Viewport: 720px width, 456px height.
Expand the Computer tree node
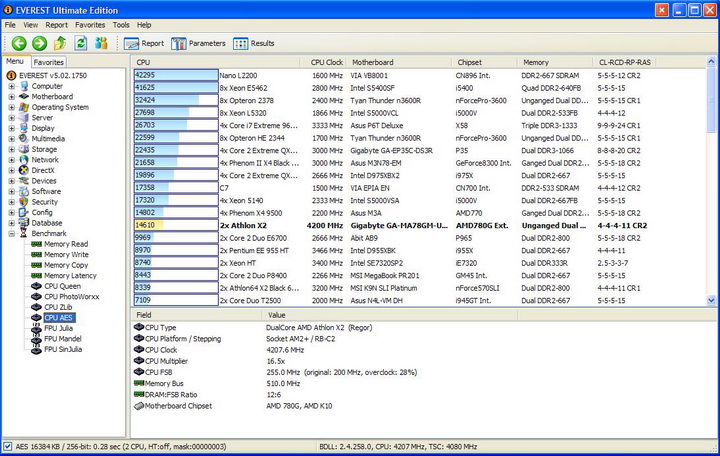(11, 86)
